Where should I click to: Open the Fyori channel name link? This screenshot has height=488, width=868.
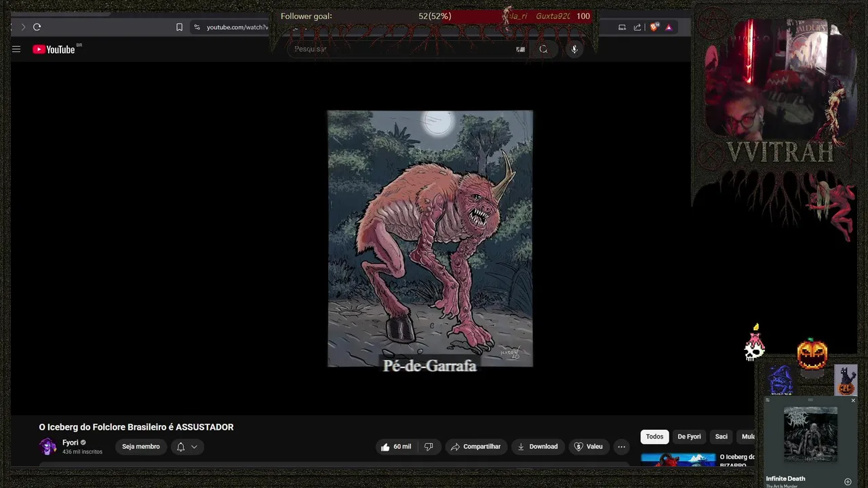(x=71, y=443)
